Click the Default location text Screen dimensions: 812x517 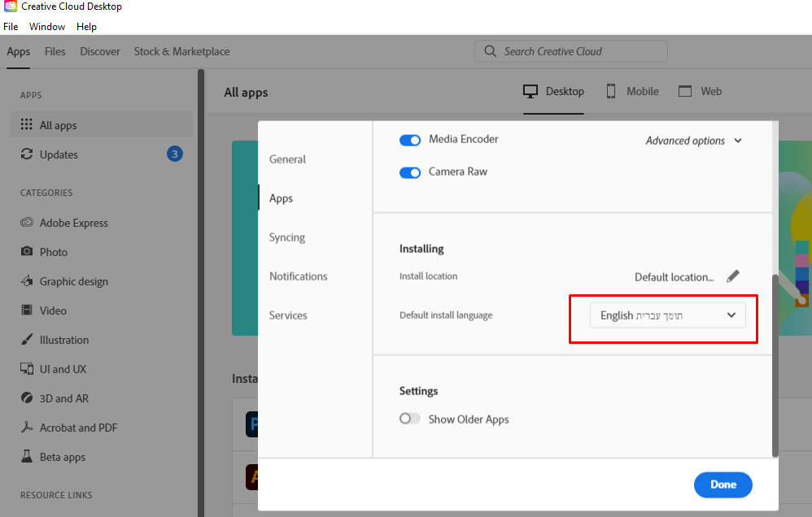pos(674,277)
